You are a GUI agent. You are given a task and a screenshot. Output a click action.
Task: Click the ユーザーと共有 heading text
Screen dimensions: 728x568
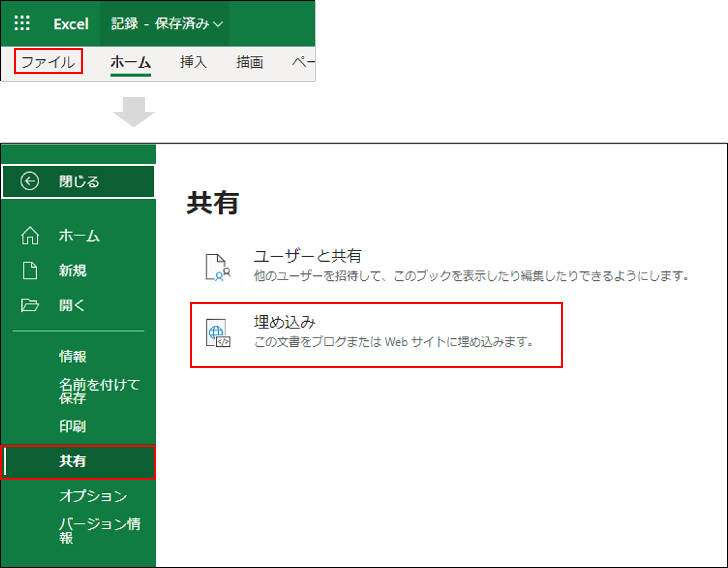click(x=307, y=256)
